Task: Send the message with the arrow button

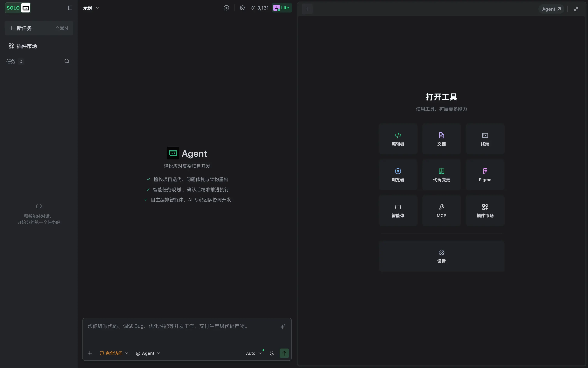Action: tap(284, 353)
